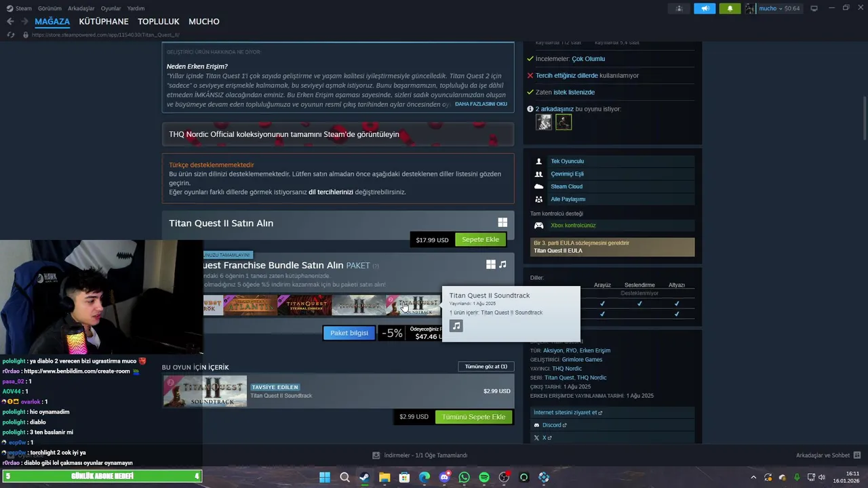Open the Oyunlar menu

coord(111,8)
